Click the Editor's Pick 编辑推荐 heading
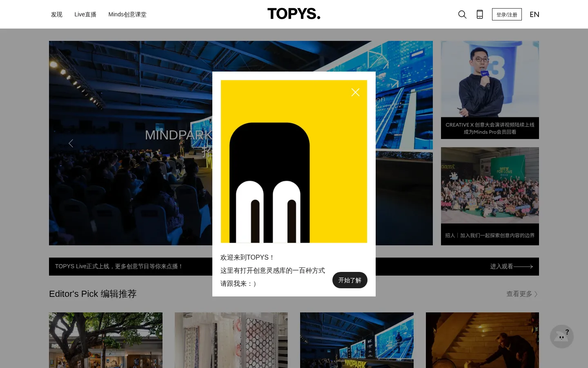 pyautogui.click(x=93, y=294)
